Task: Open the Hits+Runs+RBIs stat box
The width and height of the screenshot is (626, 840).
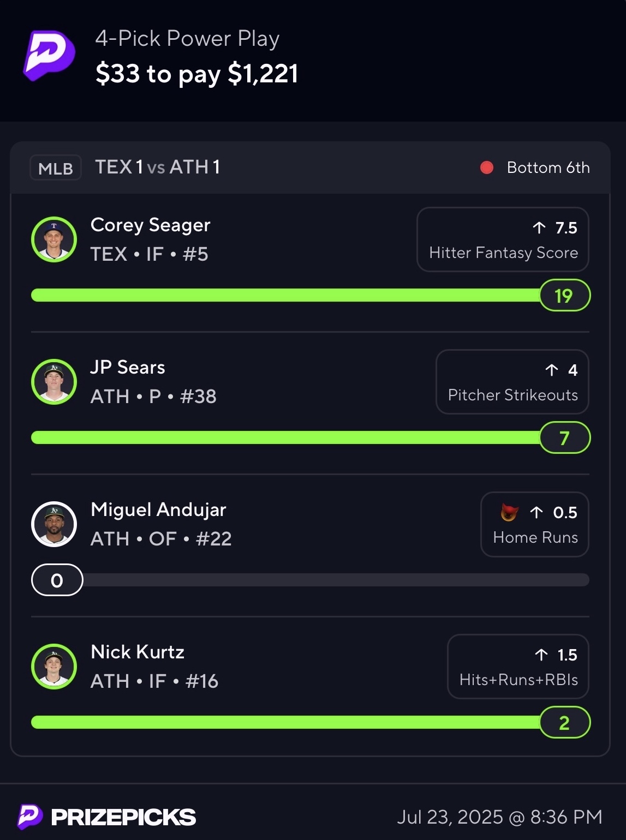Action: click(518, 667)
